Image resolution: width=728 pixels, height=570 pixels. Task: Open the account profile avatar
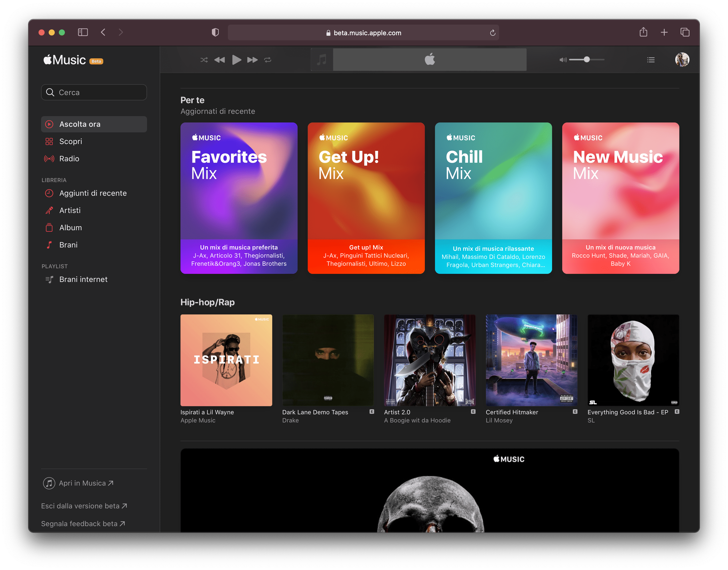682,59
